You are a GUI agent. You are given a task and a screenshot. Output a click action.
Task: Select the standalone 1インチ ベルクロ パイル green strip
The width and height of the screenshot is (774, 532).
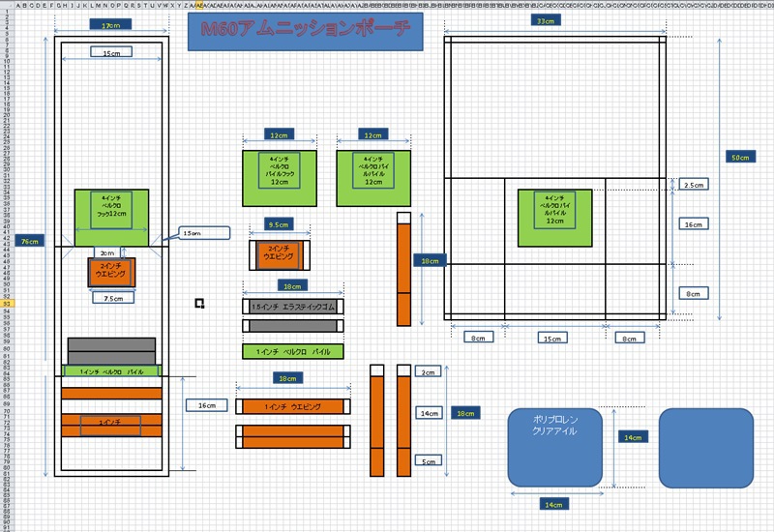293,351
